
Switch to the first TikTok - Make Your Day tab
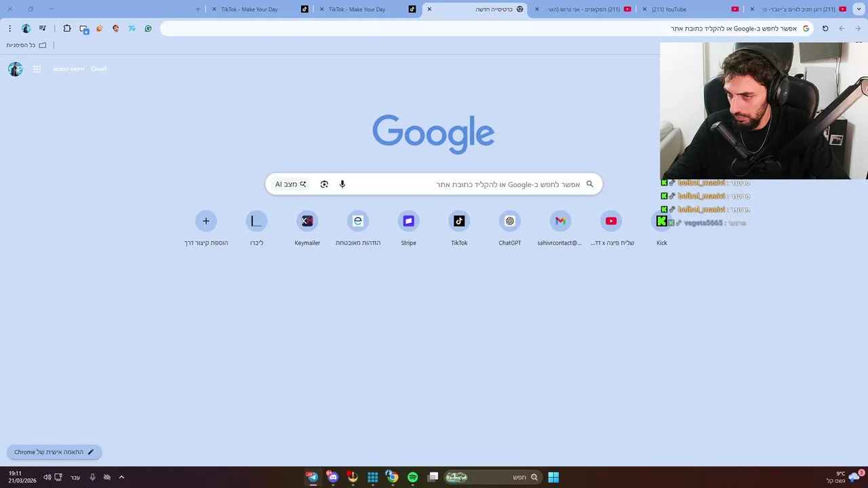pos(258,9)
